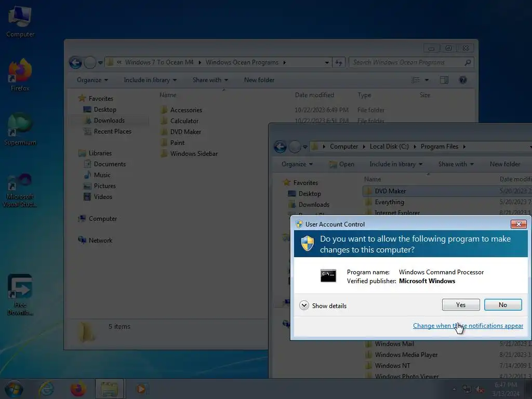Viewport: 532px width, 399px height.
Task: Open Organize menu in Program Files window
Action: click(297, 164)
